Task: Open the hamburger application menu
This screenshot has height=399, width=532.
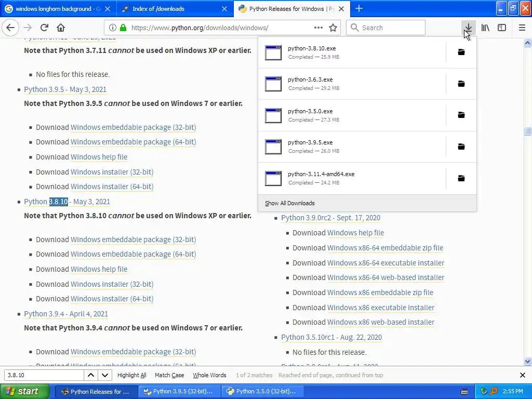Action: click(x=522, y=28)
